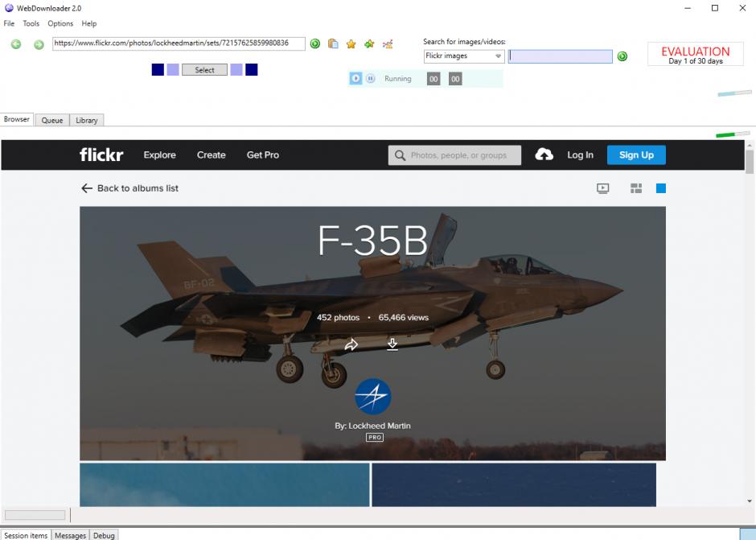This screenshot has height=540, width=756.
Task: Click the 452 photos text
Action: point(338,318)
